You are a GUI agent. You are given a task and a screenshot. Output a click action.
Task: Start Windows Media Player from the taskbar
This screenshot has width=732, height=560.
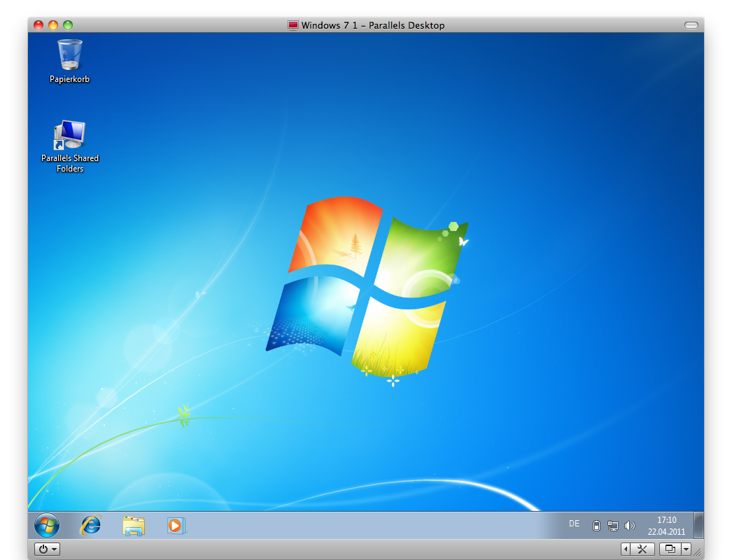point(176,525)
